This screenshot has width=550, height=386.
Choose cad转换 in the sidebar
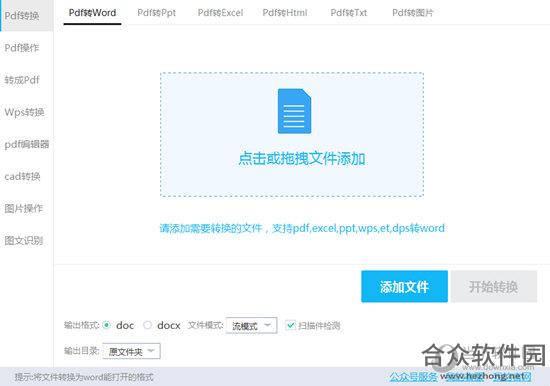click(x=22, y=176)
